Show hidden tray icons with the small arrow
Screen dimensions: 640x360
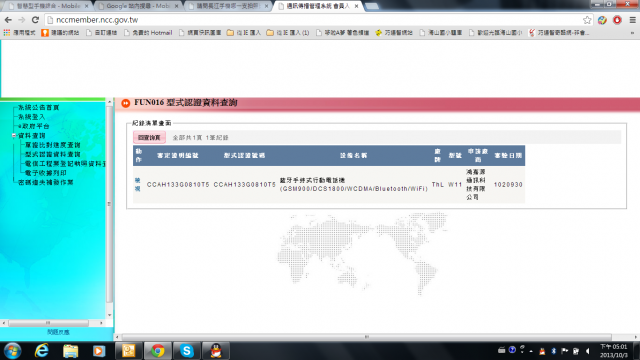pyautogui.click(x=531, y=351)
